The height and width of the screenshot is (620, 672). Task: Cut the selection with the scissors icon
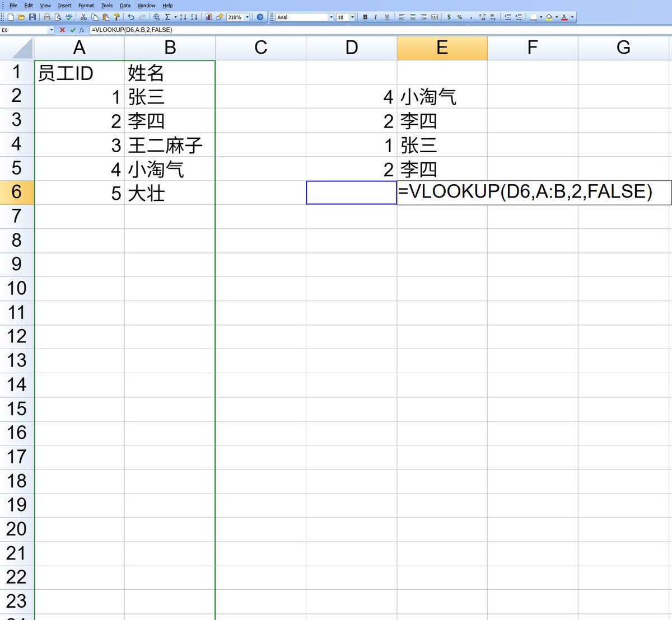[x=83, y=17]
